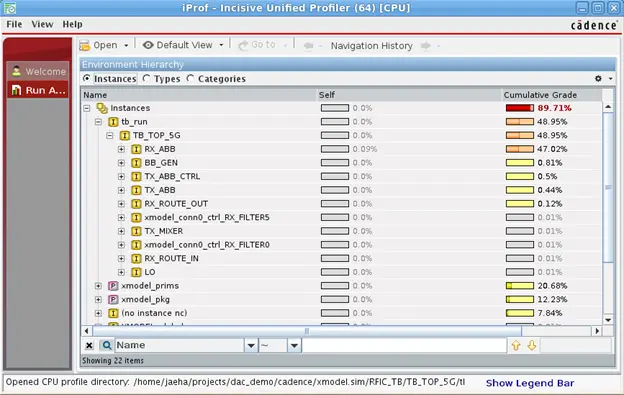Open the View menu
Viewport: 624px width, 395px height.
pyautogui.click(x=42, y=24)
